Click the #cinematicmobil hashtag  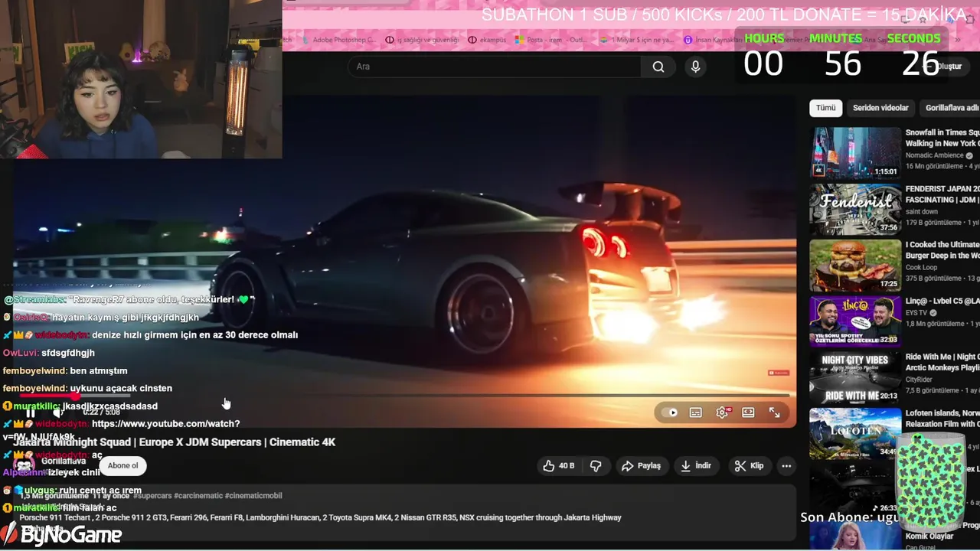[253, 496]
